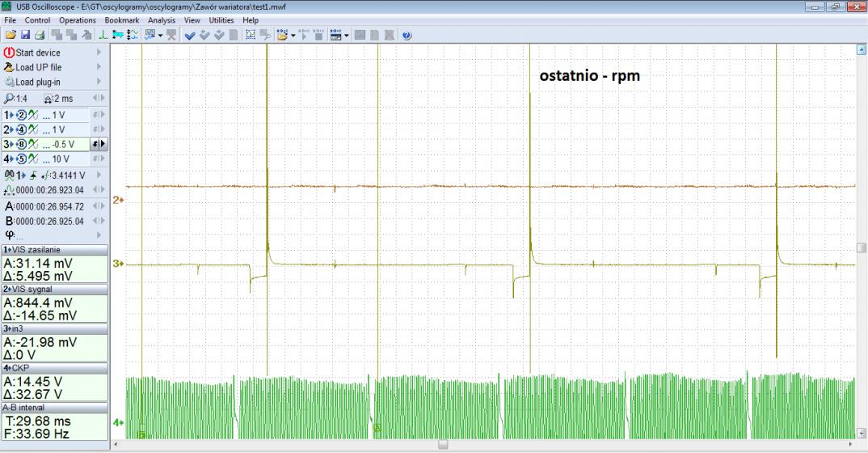Screen dimensions: 868x453
Task: Expand the Load UP file arrow
Action: 99,67
